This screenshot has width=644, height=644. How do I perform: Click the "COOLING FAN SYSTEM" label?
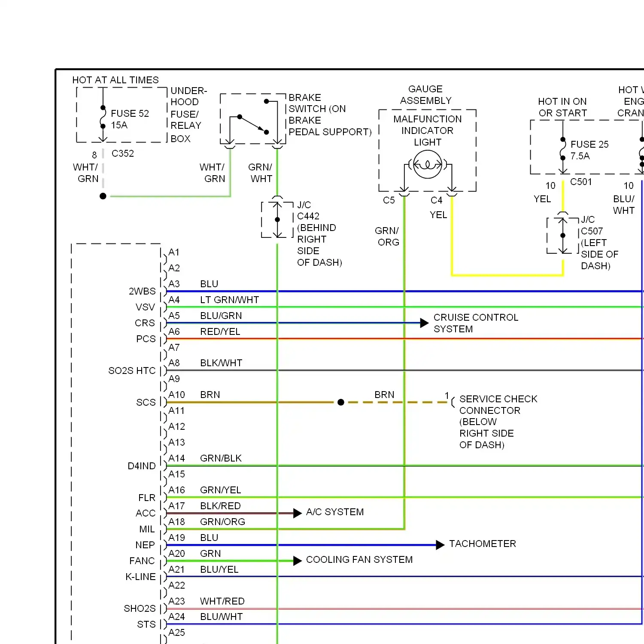pos(359,559)
